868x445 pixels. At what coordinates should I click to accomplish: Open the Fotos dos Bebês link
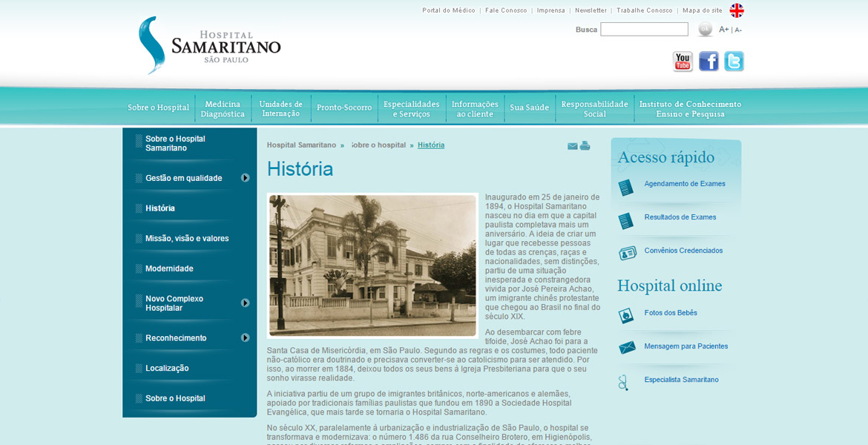(671, 313)
